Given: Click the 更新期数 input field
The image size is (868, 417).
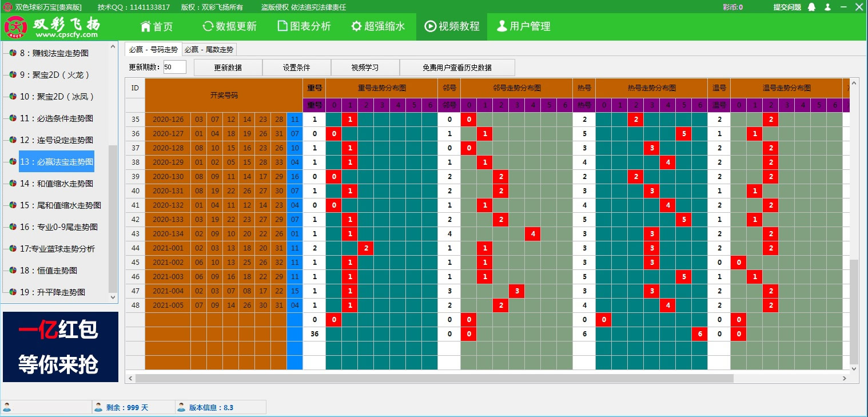Looking at the screenshot, I should pos(174,67).
